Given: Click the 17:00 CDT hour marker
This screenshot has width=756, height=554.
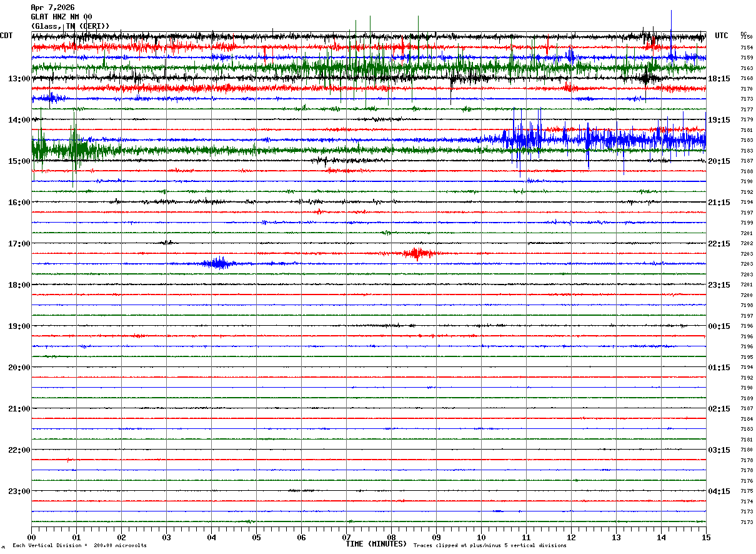Looking at the screenshot, I should [x=19, y=243].
